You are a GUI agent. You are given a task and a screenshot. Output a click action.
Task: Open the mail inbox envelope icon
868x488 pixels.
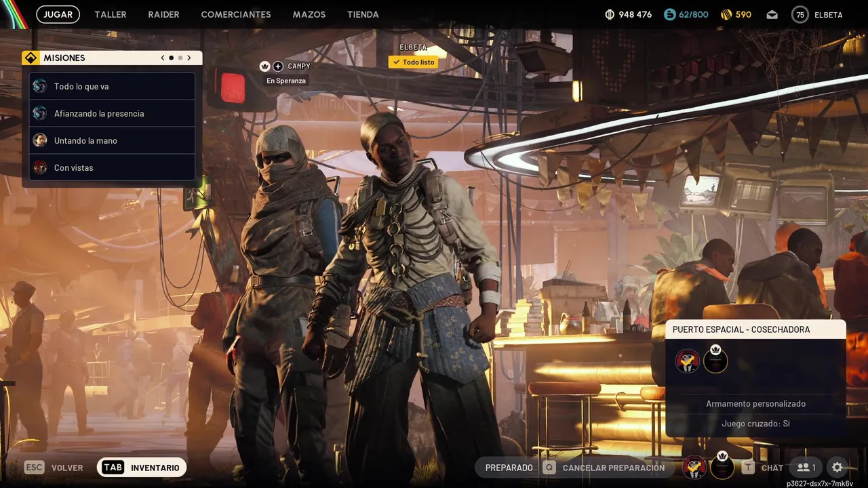click(x=772, y=14)
